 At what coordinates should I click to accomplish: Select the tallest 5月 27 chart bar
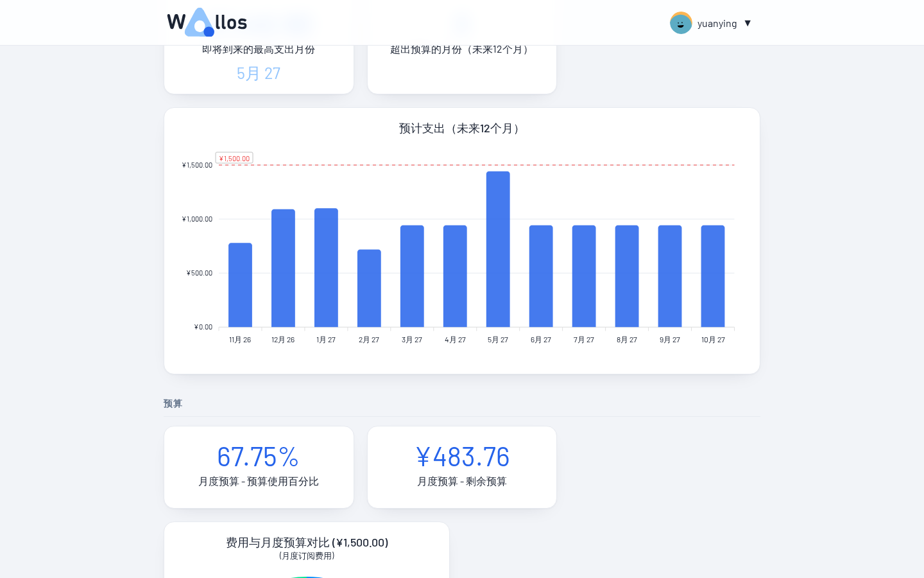coord(498,249)
